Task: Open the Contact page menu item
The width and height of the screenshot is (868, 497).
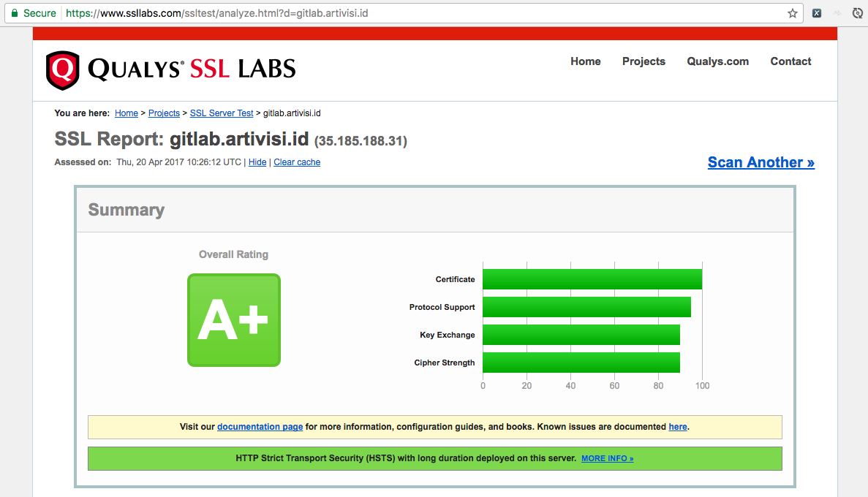Action: 790,61
